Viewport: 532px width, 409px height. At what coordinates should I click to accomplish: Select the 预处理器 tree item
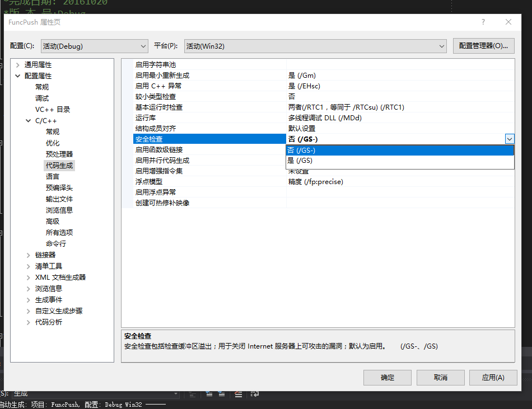(x=59, y=154)
